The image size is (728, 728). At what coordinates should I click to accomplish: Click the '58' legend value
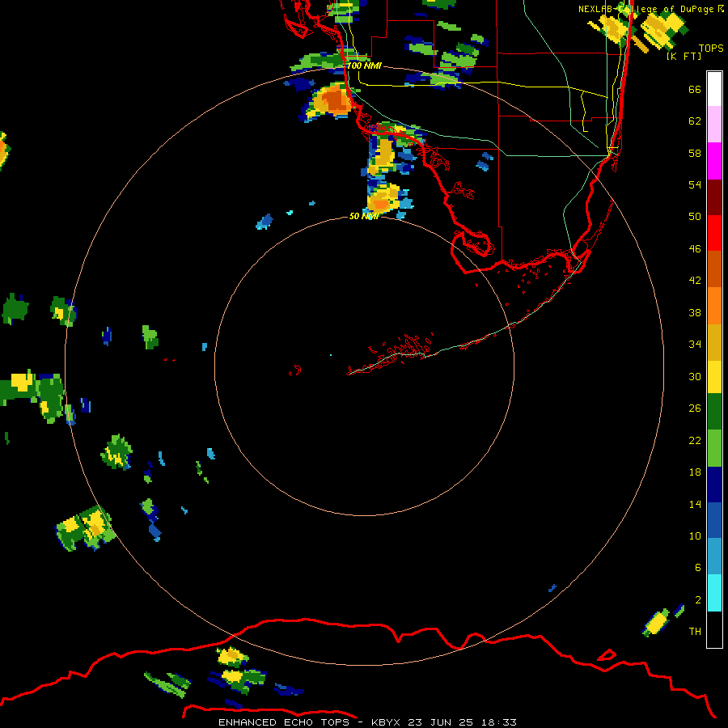pyautogui.click(x=695, y=153)
